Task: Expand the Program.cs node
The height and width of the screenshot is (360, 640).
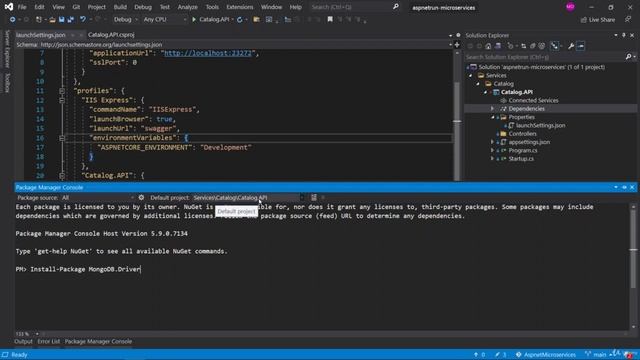Action: pos(492,150)
